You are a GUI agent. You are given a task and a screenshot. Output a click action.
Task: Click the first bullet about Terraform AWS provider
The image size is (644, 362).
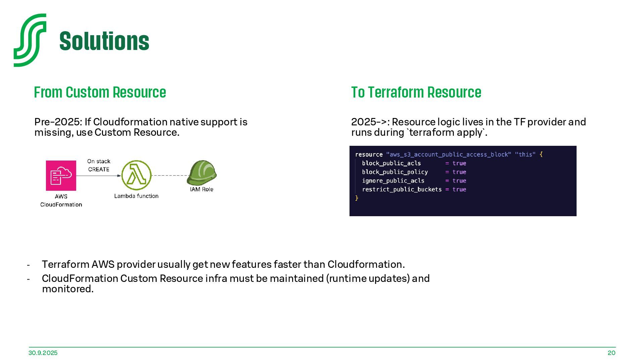[x=223, y=264]
